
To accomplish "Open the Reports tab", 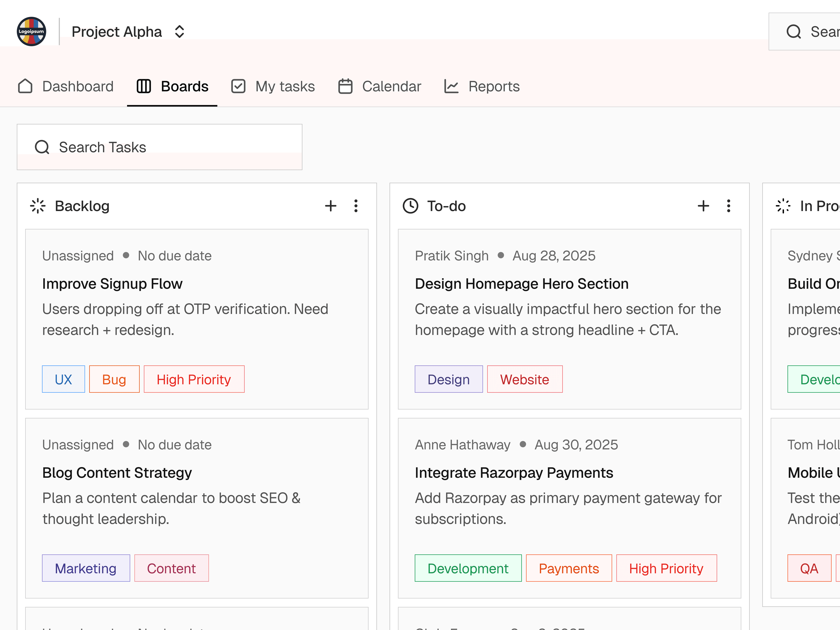I will [482, 86].
